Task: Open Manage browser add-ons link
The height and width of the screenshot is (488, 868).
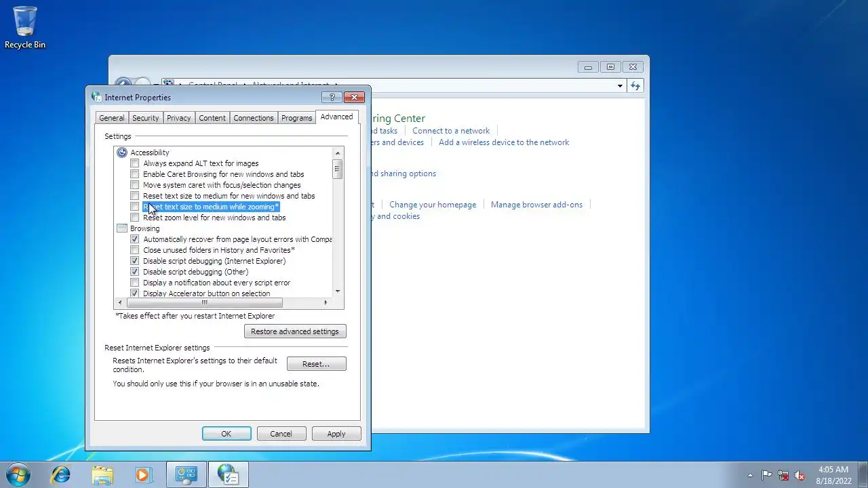Action: pyautogui.click(x=536, y=205)
